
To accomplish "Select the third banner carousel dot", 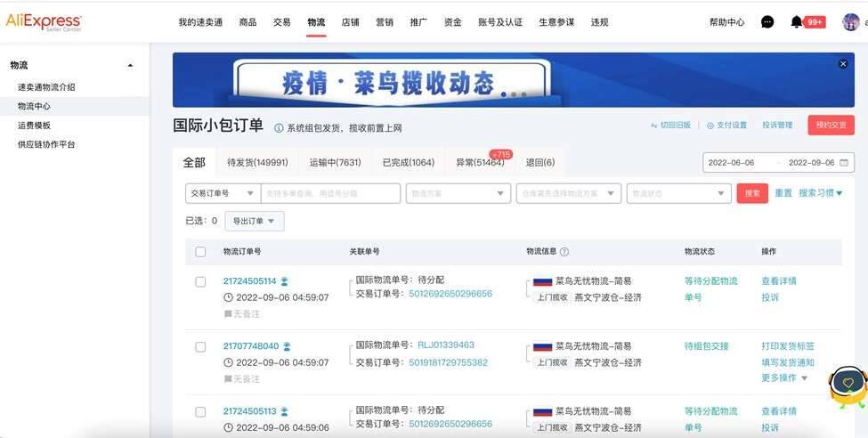I will tap(523, 94).
